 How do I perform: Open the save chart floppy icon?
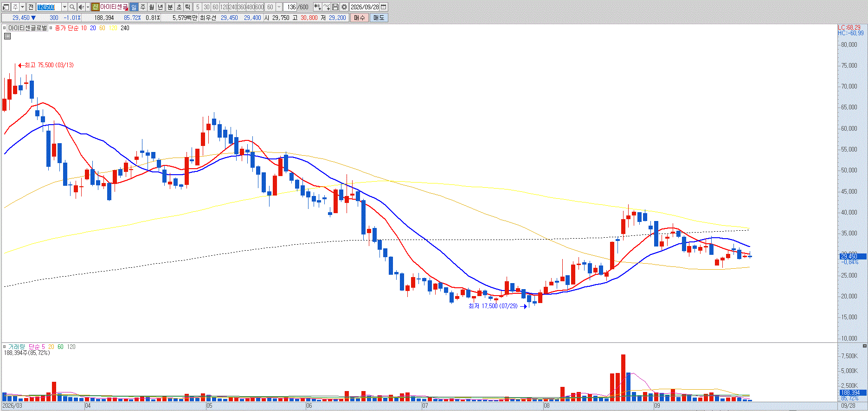[335, 7]
